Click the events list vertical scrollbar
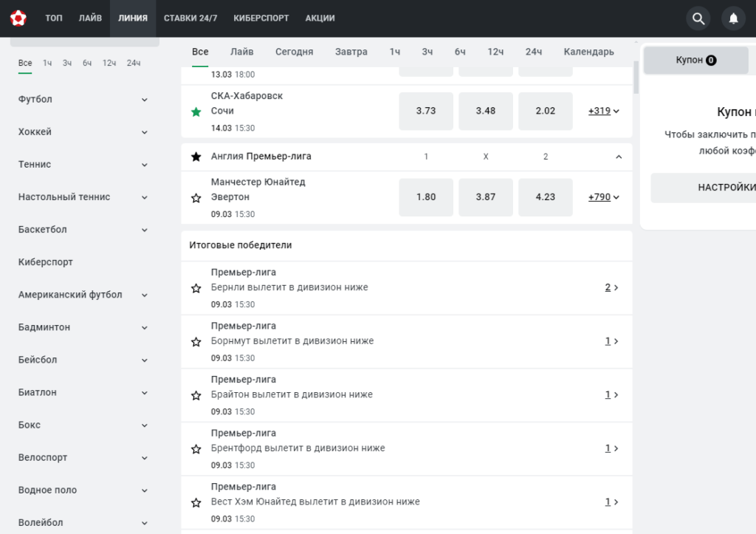 click(636, 77)
